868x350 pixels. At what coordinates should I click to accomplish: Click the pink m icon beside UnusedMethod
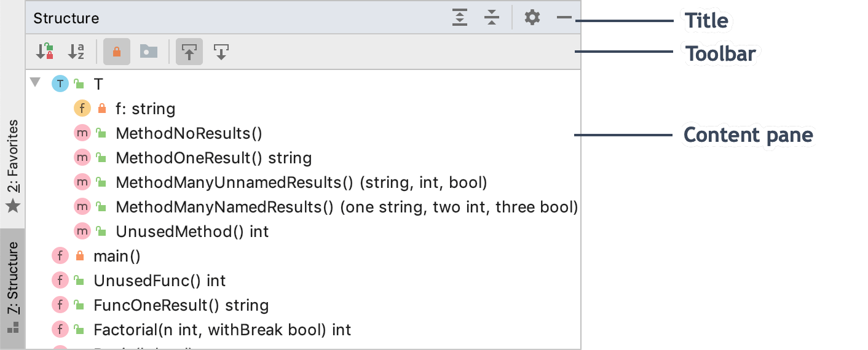click(x=82, y=231)
